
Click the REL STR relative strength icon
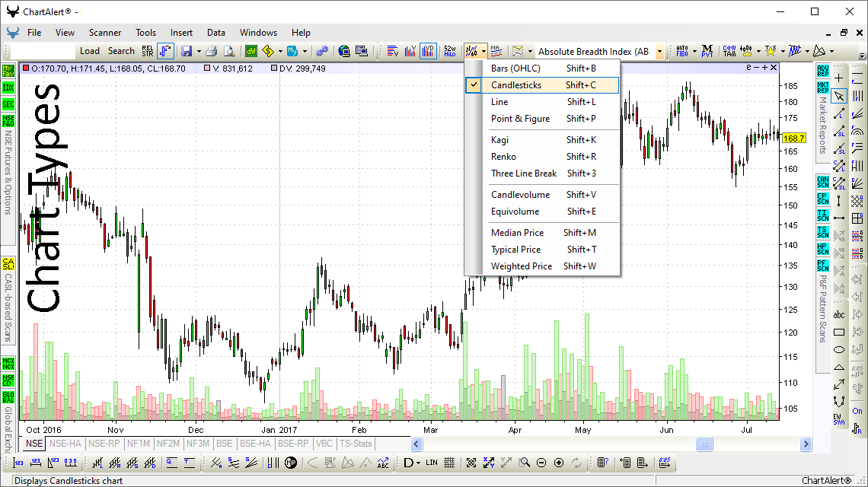click(x=147, y=51)
